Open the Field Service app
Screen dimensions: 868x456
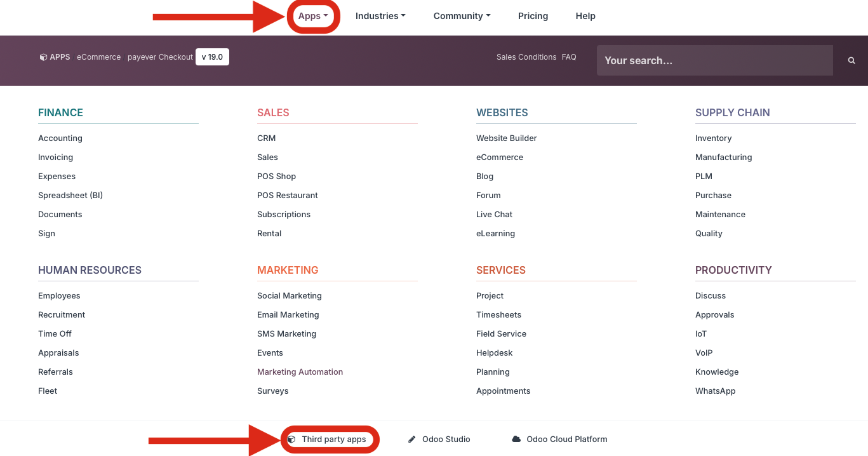pyautogui.click(x=501, y=333)
